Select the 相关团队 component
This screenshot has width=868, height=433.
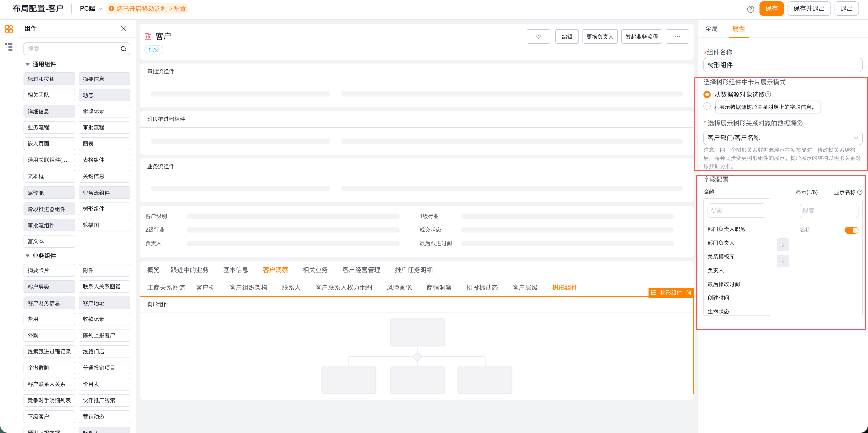49,95
